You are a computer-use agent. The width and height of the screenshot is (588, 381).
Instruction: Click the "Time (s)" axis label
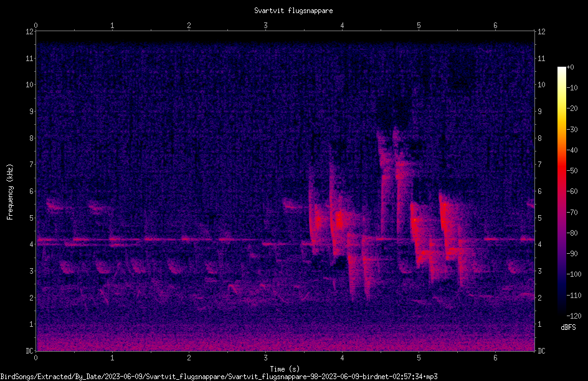click(x=285, y=369)
